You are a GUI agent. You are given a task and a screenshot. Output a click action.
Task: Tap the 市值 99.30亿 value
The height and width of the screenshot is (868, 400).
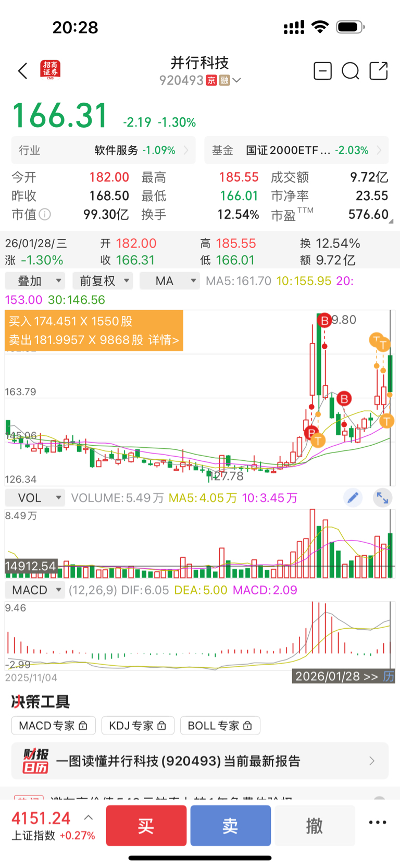point(106,214)
